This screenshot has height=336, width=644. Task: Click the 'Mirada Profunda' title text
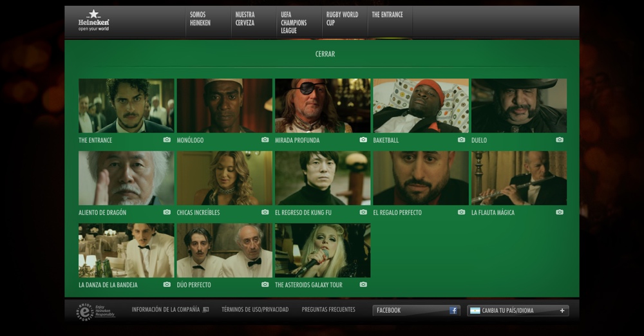pos(297,140)
